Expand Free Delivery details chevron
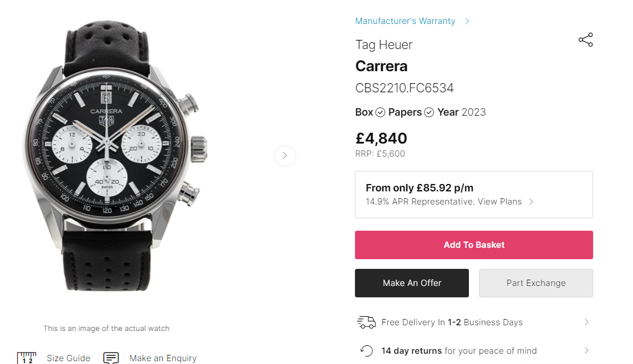 coord(586,322)
